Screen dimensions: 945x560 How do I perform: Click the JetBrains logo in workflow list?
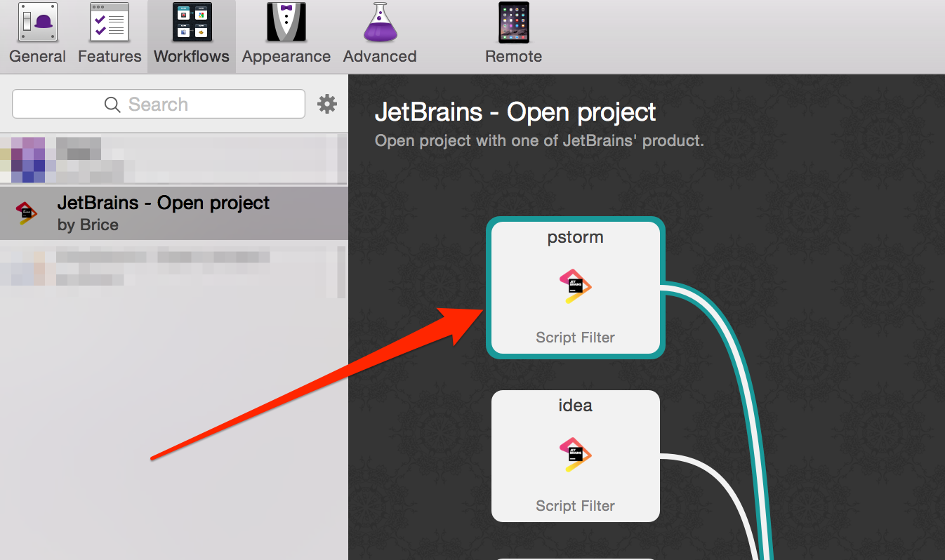pos(27,213)
